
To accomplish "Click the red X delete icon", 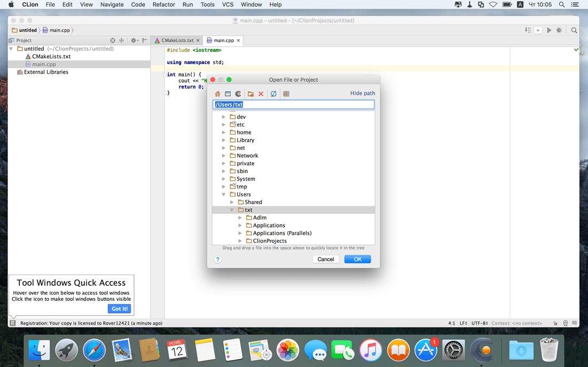I will tap(261, 93).
